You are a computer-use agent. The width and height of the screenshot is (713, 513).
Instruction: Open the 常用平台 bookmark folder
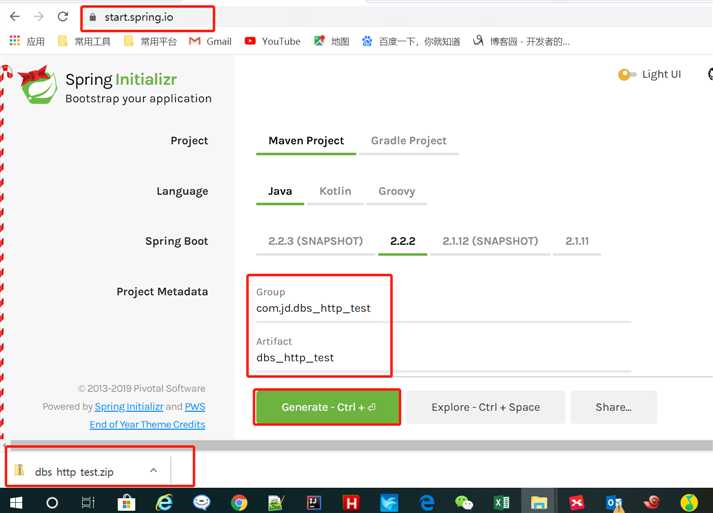point(150,41)
